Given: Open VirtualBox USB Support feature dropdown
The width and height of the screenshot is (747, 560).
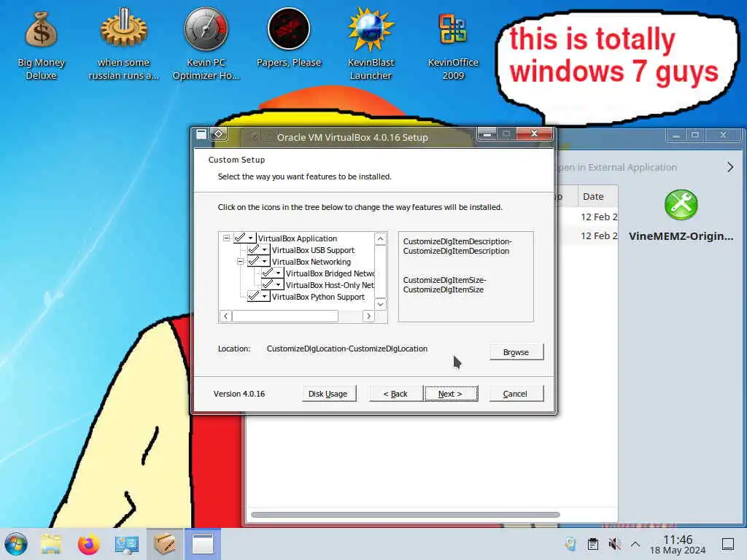Looking at the screenshot, I should click(x=264, y=249).
